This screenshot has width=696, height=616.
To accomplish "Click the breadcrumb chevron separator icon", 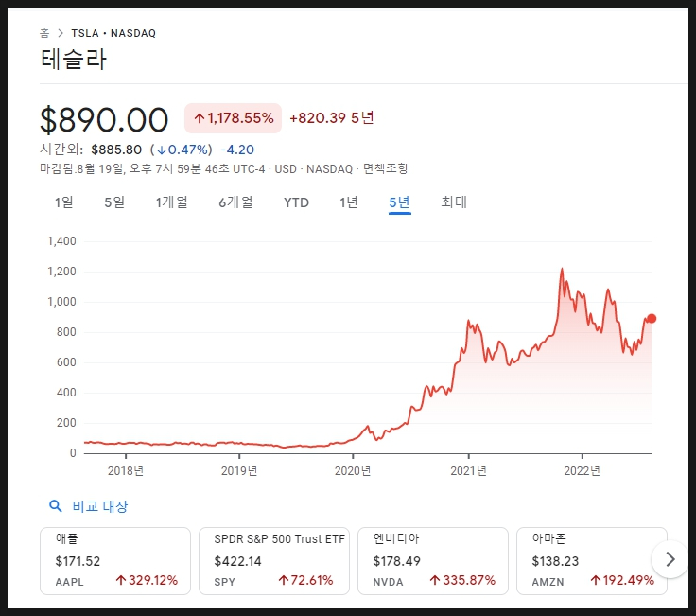I will 61,33.
